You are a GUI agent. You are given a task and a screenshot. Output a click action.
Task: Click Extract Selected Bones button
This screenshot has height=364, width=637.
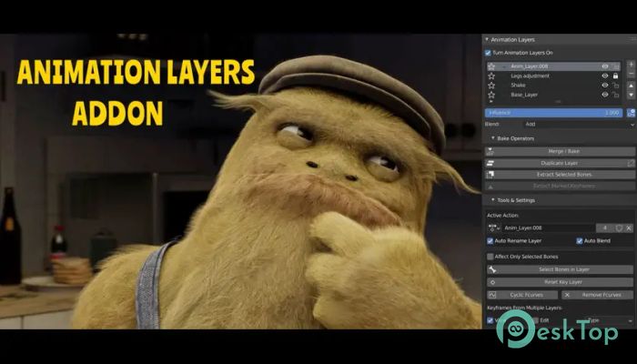560,175
